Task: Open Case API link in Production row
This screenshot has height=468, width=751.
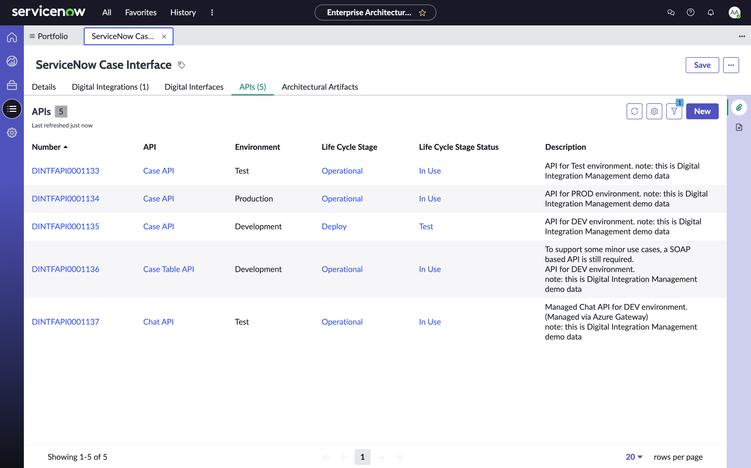Action: point(159,199)
